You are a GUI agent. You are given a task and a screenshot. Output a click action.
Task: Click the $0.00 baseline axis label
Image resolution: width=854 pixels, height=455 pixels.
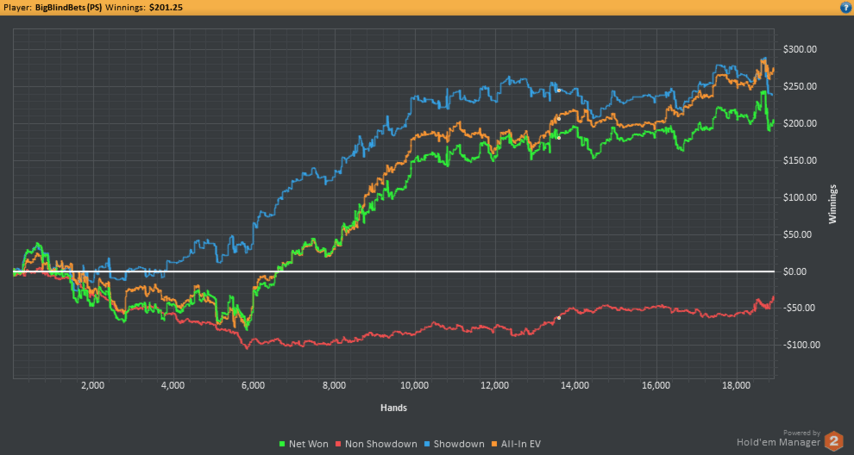794,272
